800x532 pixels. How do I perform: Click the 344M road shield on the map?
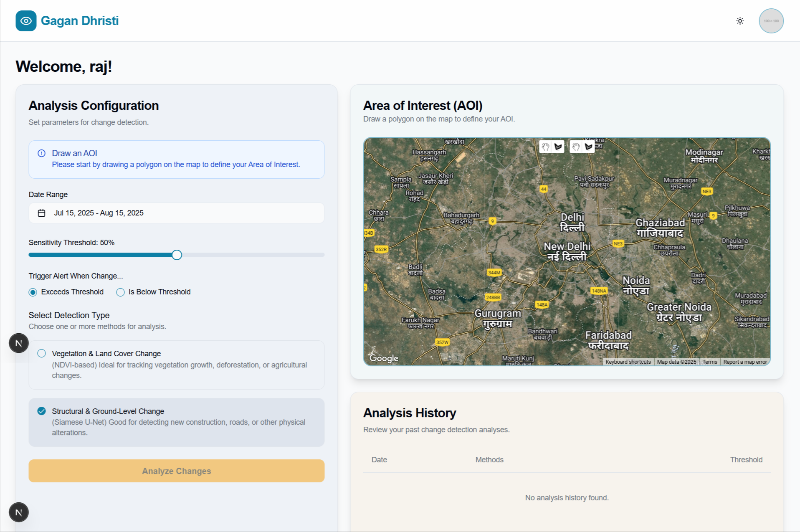pos(494,273)
